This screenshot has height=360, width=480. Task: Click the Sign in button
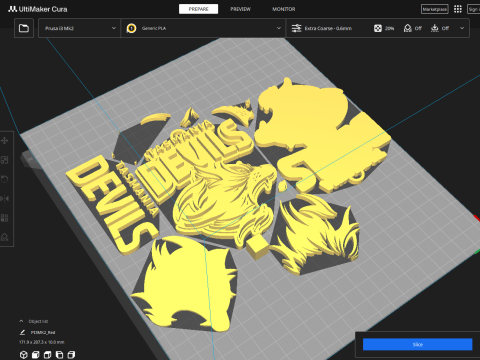coord(474,9)
